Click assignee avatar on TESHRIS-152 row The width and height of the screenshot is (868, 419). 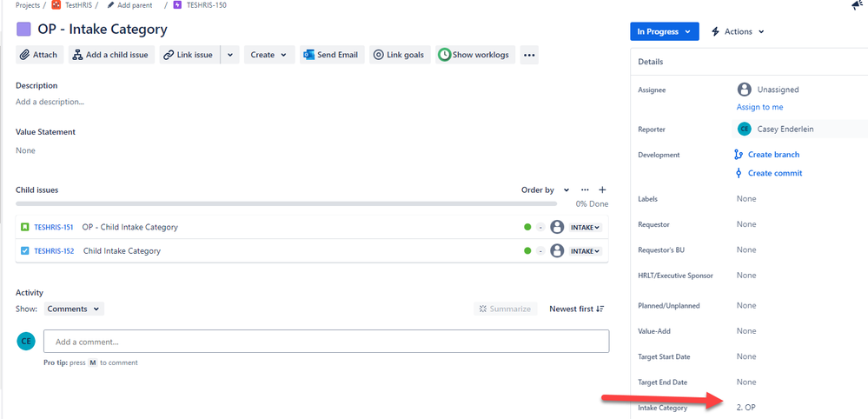coord(558,250)
